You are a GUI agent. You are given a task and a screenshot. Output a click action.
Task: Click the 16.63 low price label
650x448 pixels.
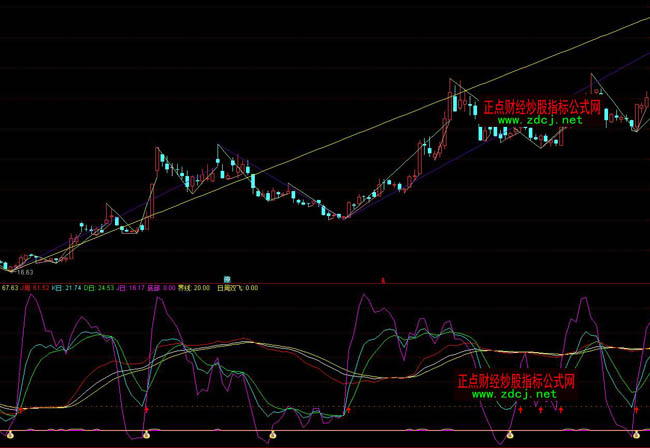pos(22,272)
